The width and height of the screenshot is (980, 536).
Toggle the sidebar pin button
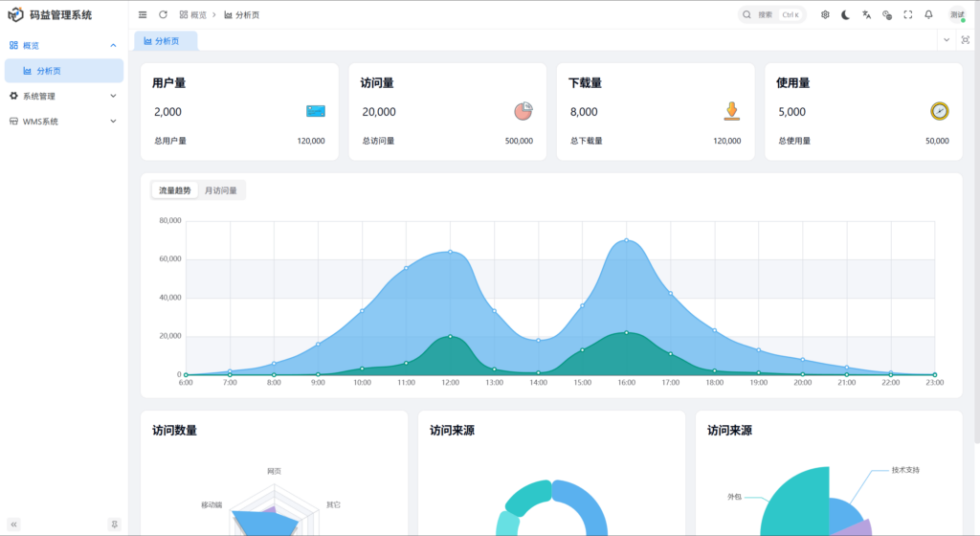[x=114, y=525]
